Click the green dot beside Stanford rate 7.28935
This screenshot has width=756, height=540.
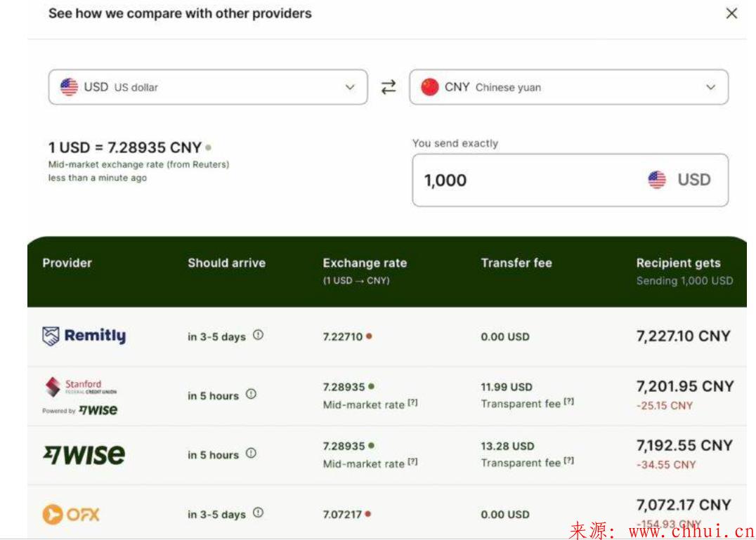(371, 386)
